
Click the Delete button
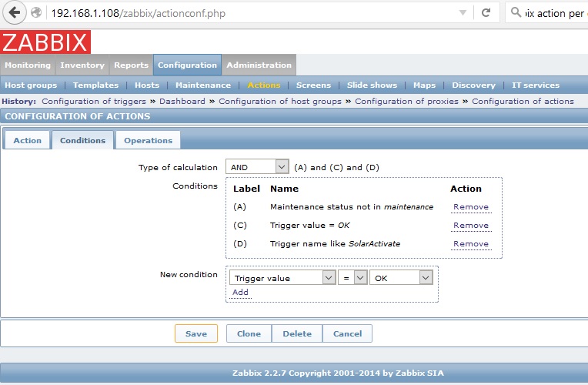coord(297,333)
